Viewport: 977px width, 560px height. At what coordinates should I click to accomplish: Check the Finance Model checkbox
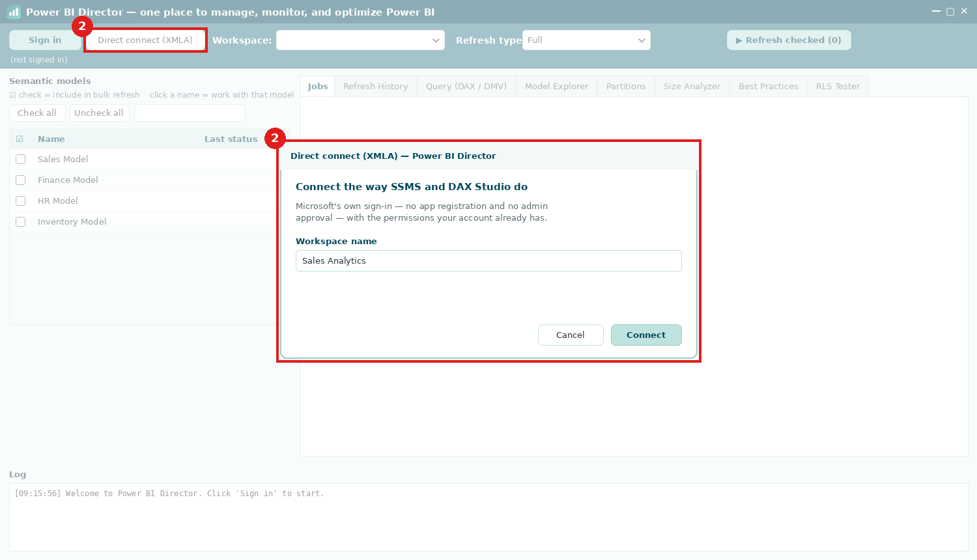pyautogui.click(x=21, y=180)
